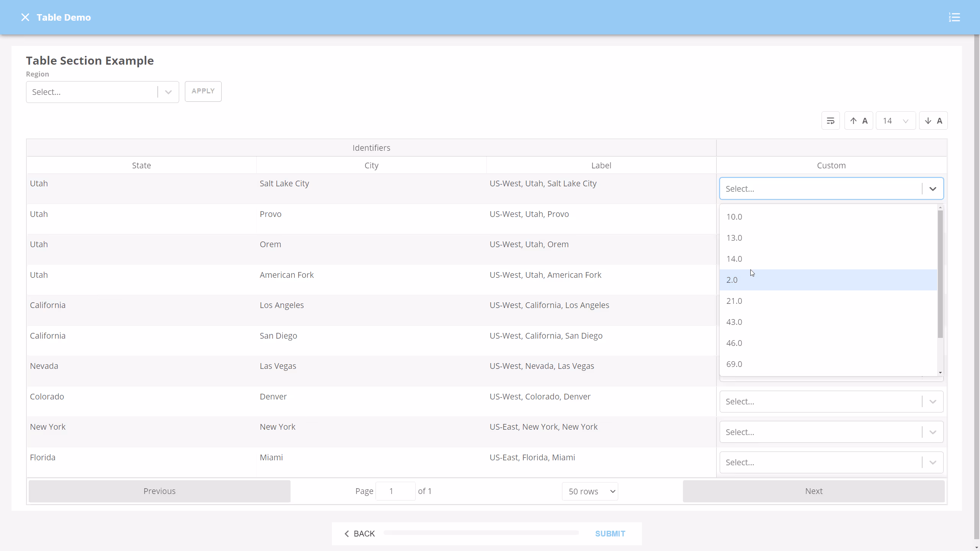This screenshot has width=980, height=551.
Task: Increase font size with up-arrow A
Action: click(x=859, y=121)
